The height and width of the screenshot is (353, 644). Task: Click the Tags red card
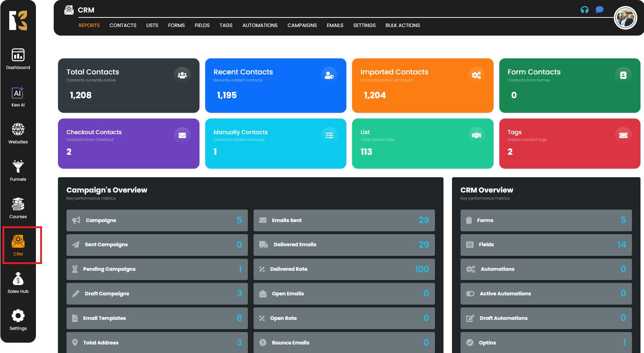[569, 143]
